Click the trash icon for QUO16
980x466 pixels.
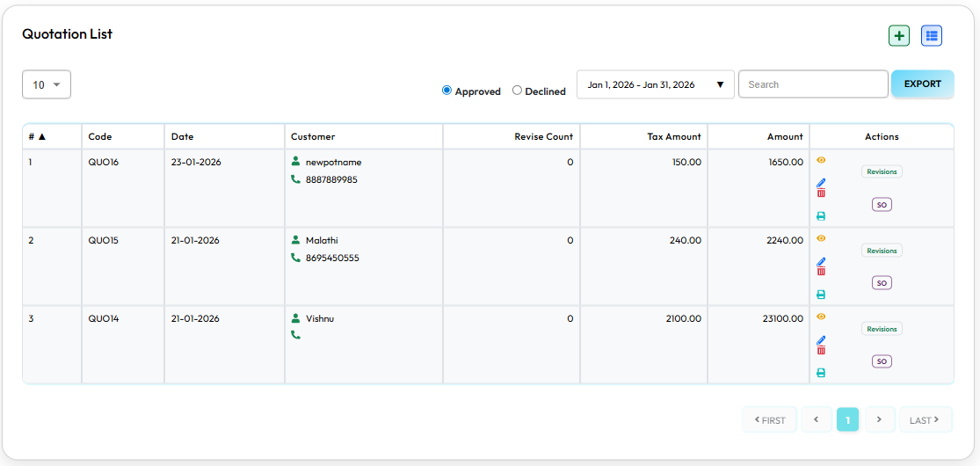[x=821, y=193]
